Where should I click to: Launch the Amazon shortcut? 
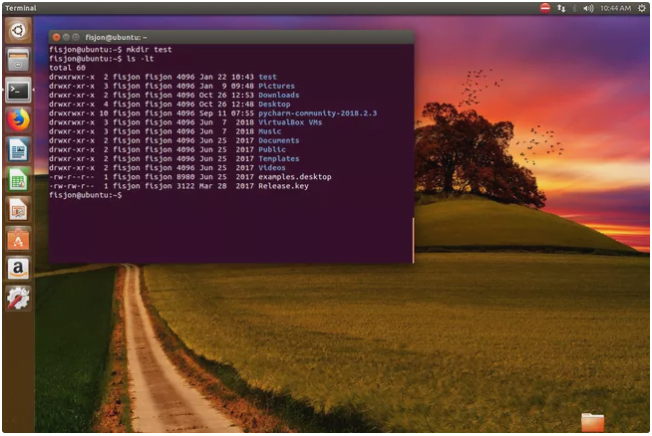coord(18,269)
